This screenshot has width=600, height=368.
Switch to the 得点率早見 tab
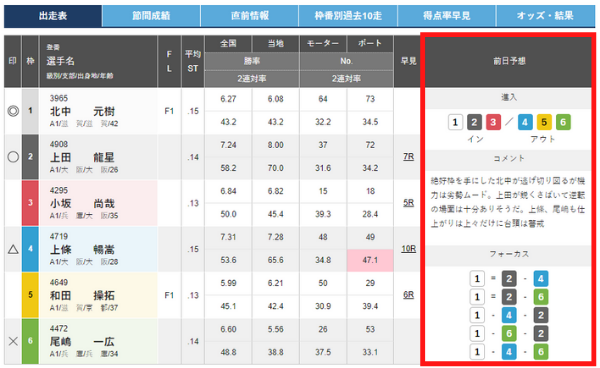(x=446, y=16)
